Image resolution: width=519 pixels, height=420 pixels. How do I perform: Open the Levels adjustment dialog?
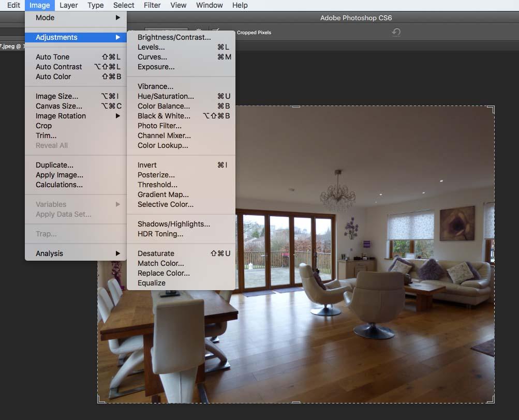tap(181, 47)
